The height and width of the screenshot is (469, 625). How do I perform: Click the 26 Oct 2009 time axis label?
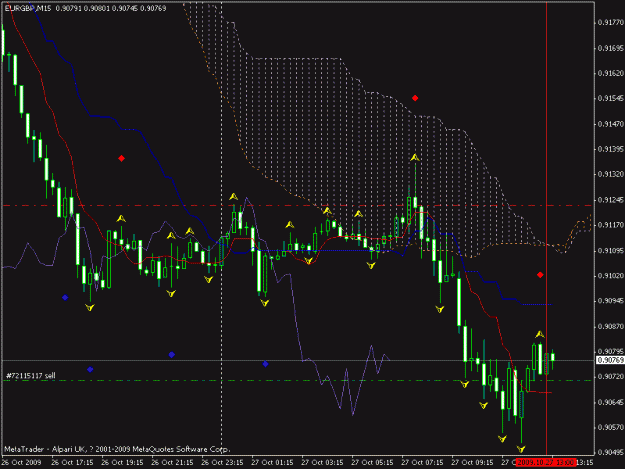22,463
